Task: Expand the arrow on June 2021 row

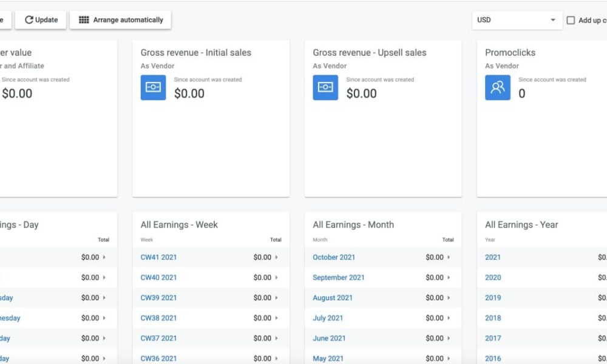Action: pyautogui.click(x=449, y=338)
